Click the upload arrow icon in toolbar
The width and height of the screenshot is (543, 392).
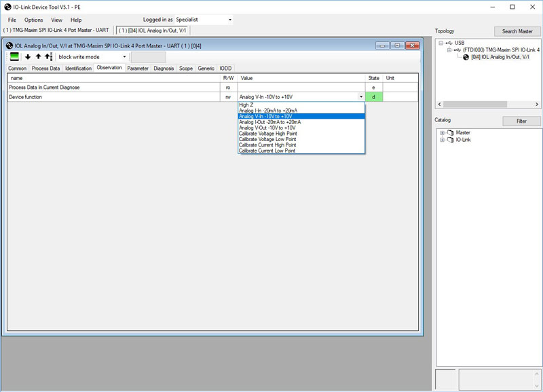pyautogui.click(x=38, y=56)
